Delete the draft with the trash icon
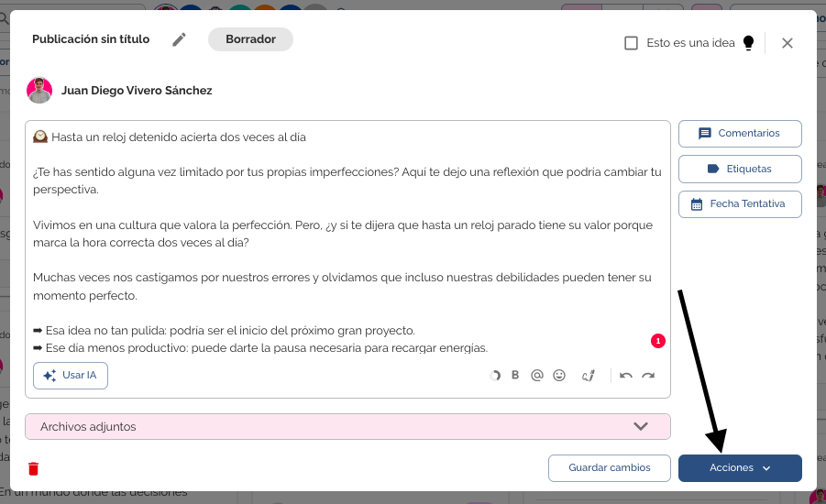 click(33, 468)
